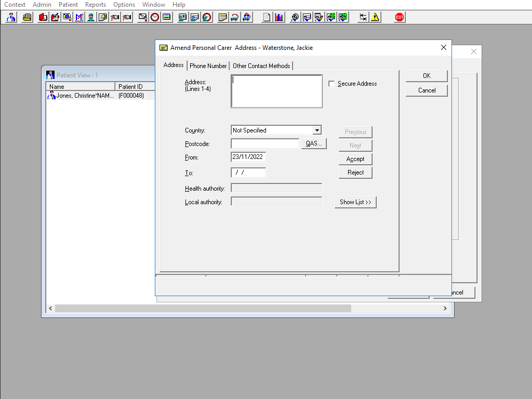
Task: Expand the Country dropdown
Action: coord(317,130)
